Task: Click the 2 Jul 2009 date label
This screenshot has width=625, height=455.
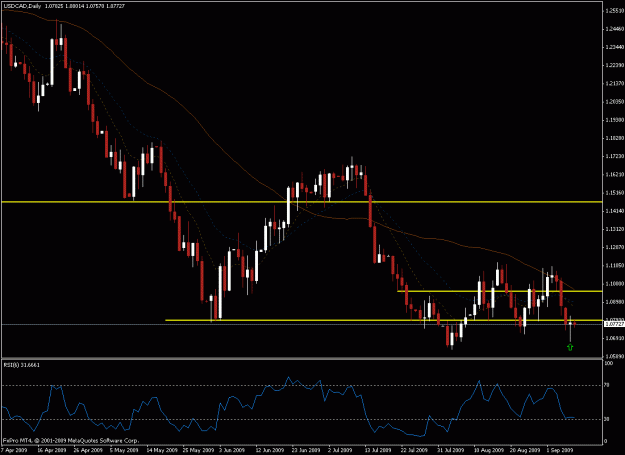Action: 340,450
